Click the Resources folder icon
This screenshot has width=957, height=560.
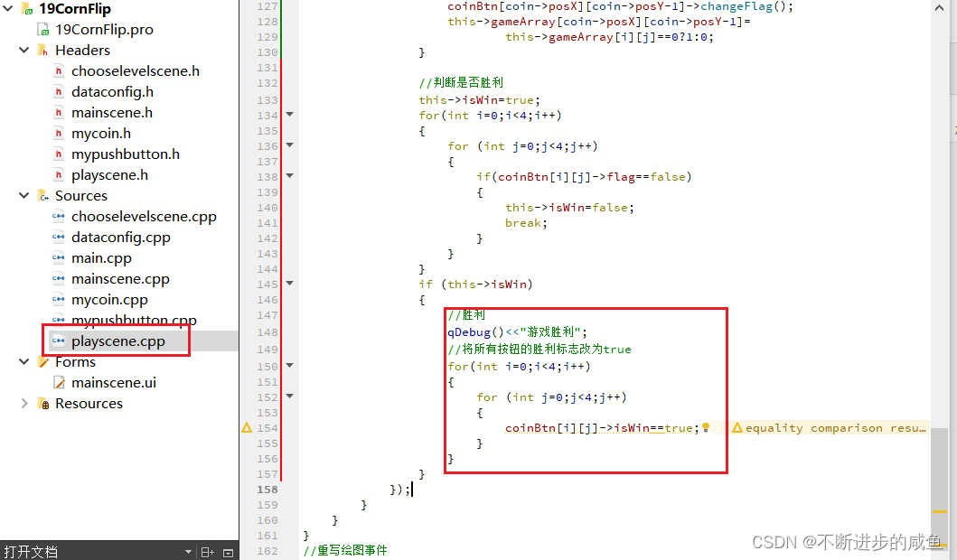click(x=42, y=403)
